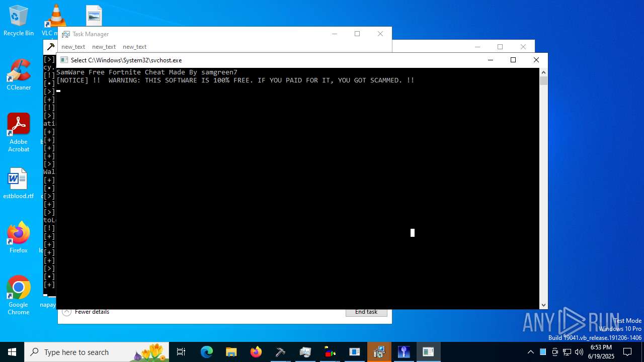Select the estblood.rtf Word document icon

(19, 184)
